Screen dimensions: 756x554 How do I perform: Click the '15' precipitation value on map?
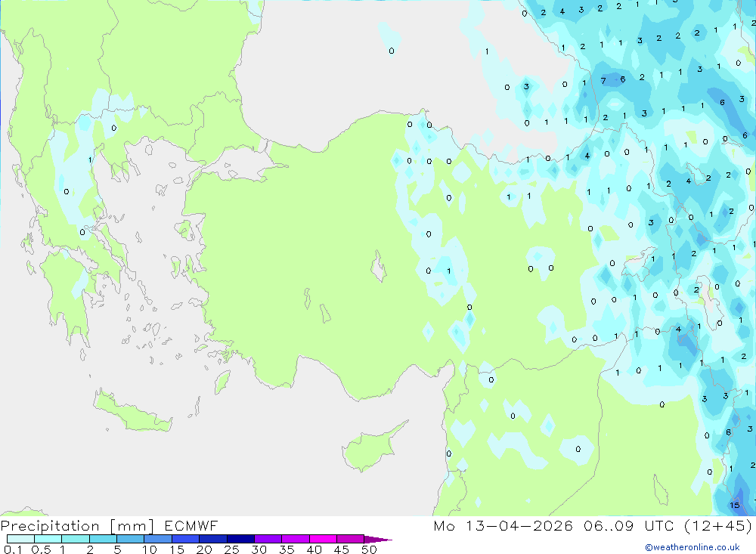tap(734, 506)
